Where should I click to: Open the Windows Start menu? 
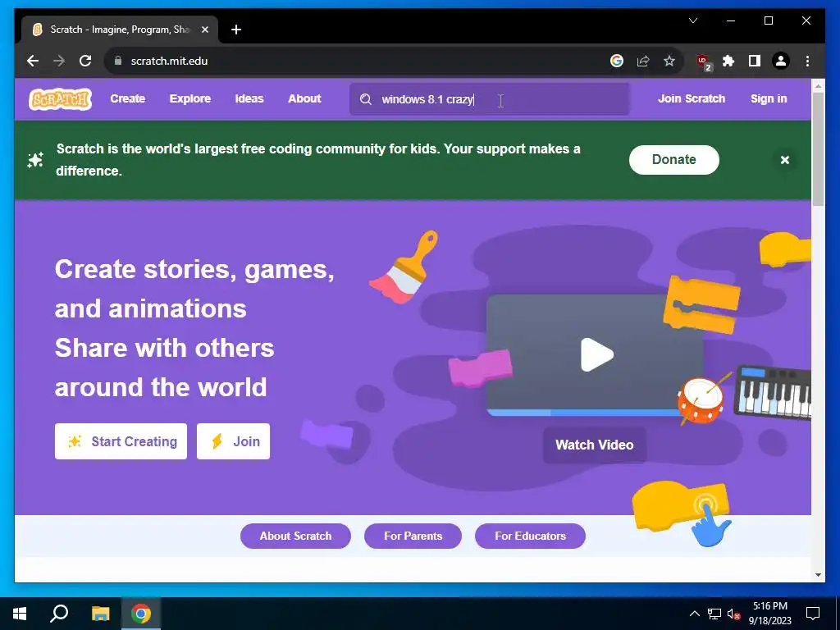[x=20, y=614]
